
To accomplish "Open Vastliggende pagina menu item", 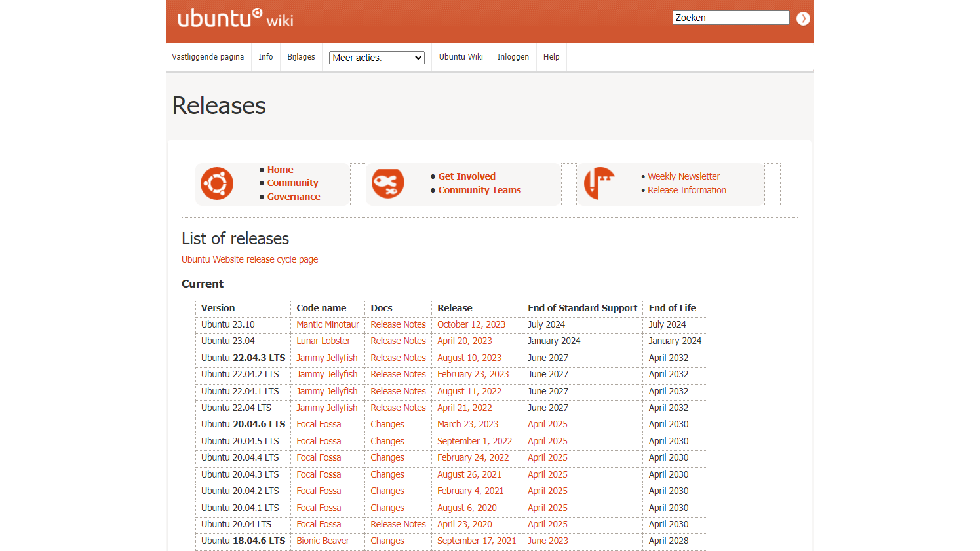I will [x=208, y=57].
